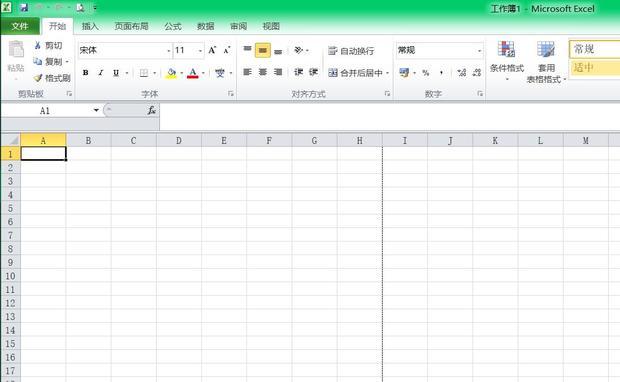Expand the copy options arrow
The width and height of the screenshot is (620, 382).
[x=67, y=62]
